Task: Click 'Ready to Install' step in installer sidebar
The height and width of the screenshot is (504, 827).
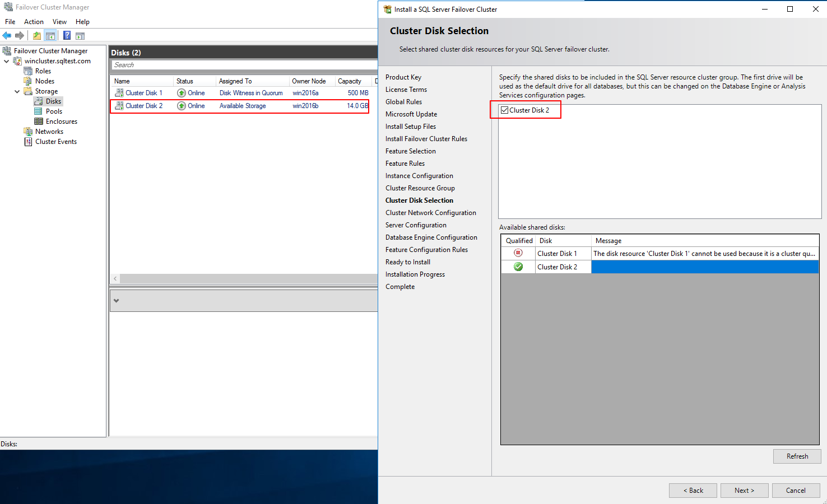Action: tap(408, 262)
